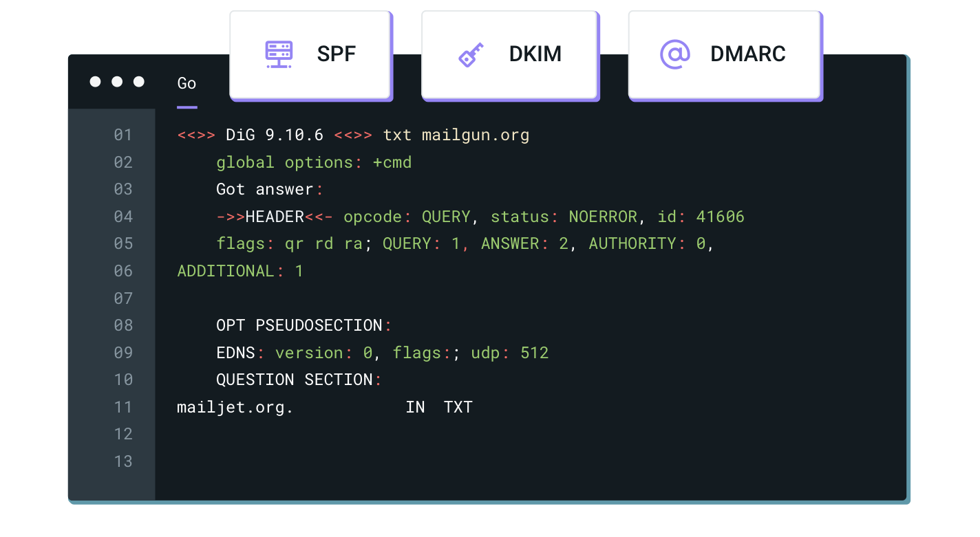
Task: Click the 'AUTHORITY: 0' text
Action: click(648, 243)
